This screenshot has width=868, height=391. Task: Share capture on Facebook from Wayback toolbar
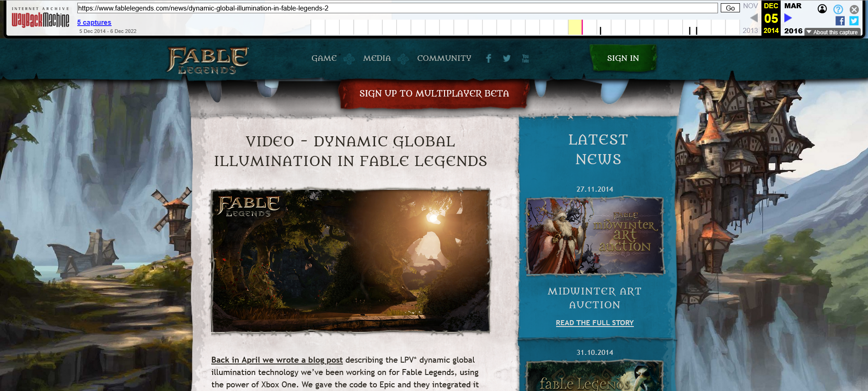840,21
